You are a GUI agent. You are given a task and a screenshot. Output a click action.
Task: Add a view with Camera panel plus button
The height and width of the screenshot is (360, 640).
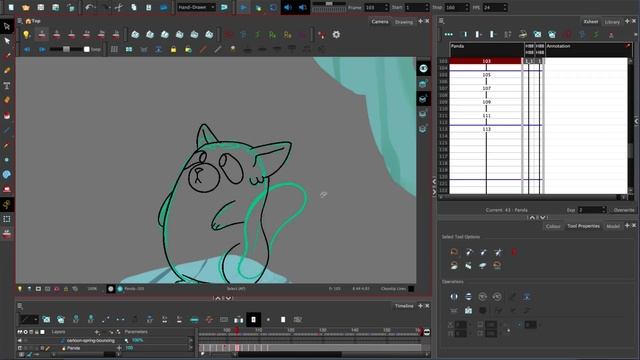(420, 21)
